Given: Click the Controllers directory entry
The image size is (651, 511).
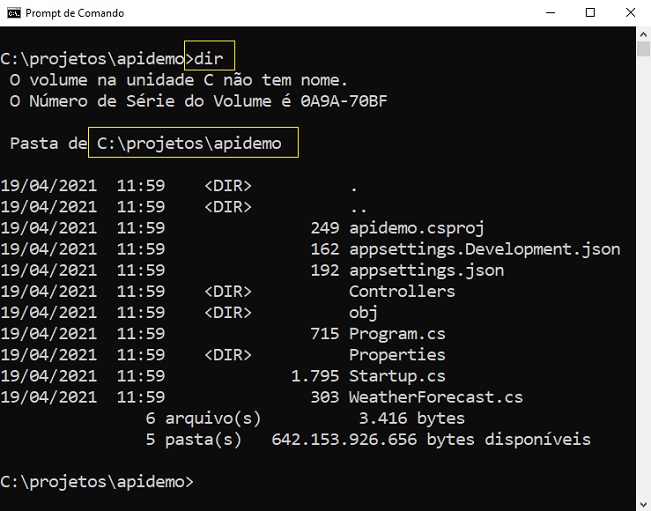Looking at the screenshot, I should coord(402,291).
